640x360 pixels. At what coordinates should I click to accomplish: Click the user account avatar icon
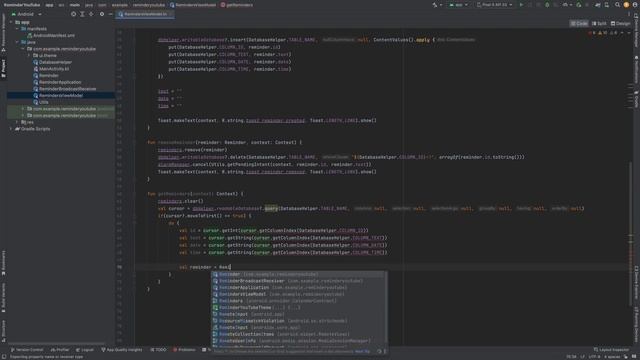(626, 5)
